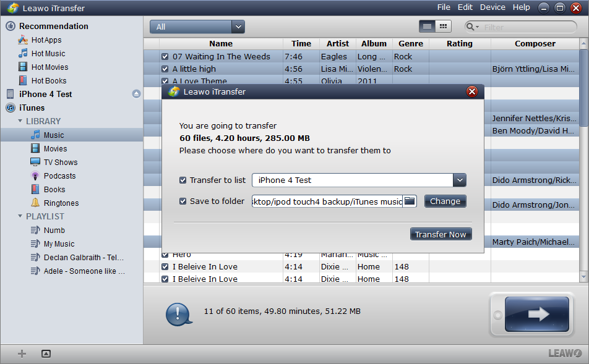Viewport: 589px width, 364px height.
Task: Open the File menu
Action: click(444, 7)
